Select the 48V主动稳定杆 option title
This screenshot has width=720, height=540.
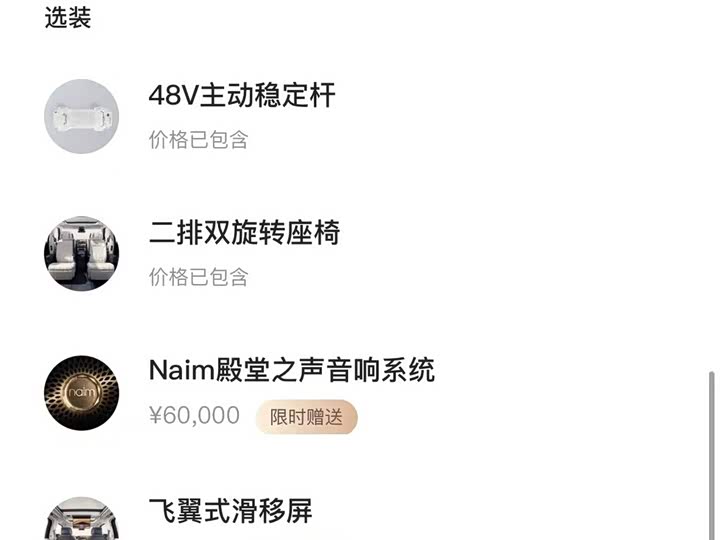point(242,95)
